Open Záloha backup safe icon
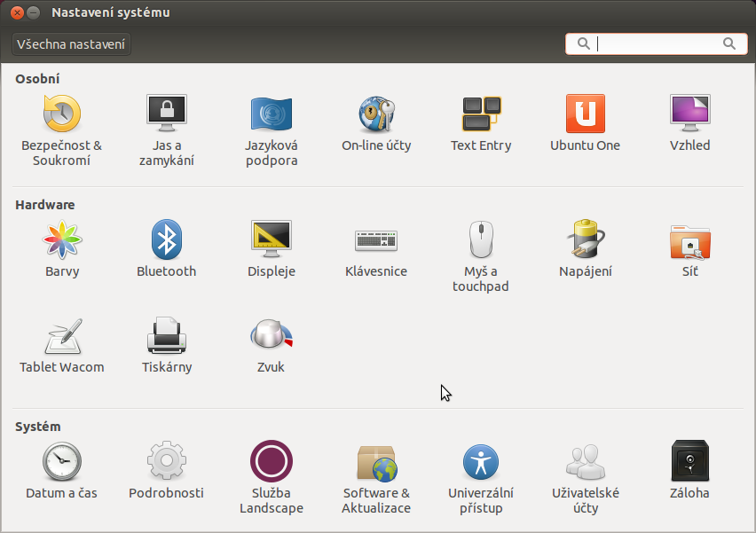The width and height of the screenshot is (756, 533). [x=690, y=460]
